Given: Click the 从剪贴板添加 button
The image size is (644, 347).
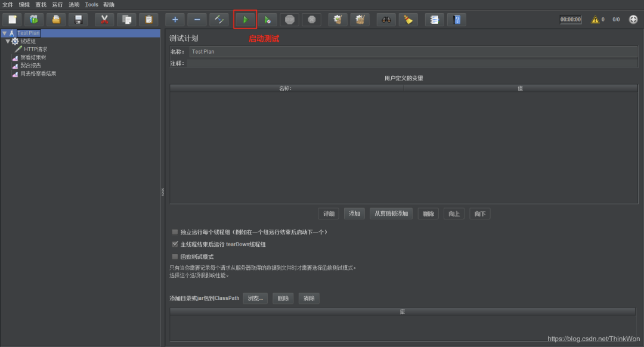Looking at the screenshot, I should coord(391,213).
